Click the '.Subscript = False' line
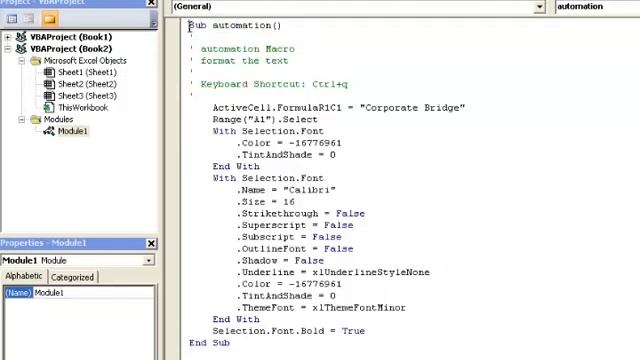Viewport: 640px width, 360px height. 289,237
